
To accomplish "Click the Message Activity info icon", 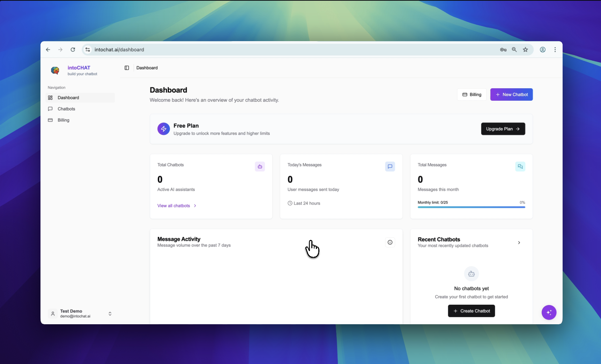I will pyautogui.click(x=390, y=242).
